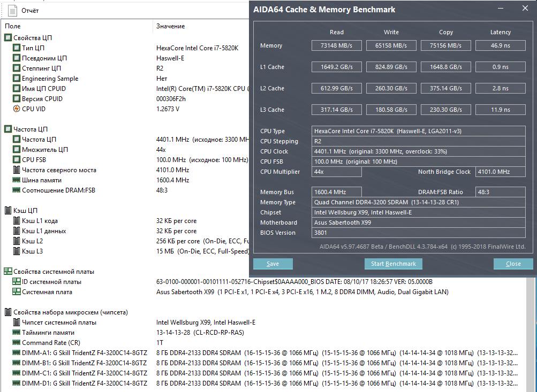Select the L3 Cache Copy 230.30 GB/s cell
The image size is (537, 392).
click(445, 110)
